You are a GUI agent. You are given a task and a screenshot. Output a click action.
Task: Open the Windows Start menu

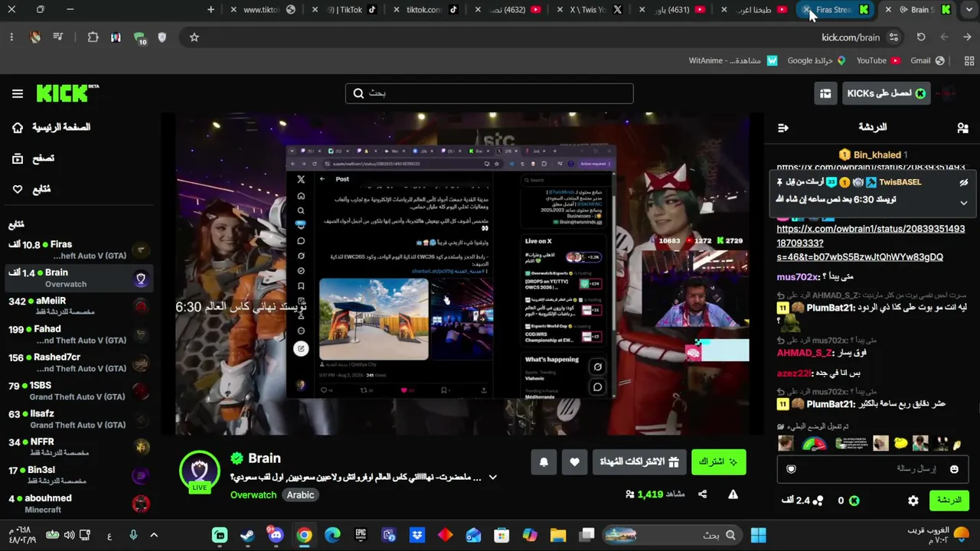coord(759,535)
